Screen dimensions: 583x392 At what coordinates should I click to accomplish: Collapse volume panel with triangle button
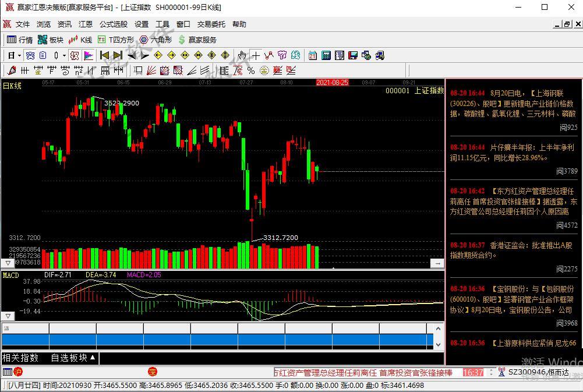(x=7, y=263)
